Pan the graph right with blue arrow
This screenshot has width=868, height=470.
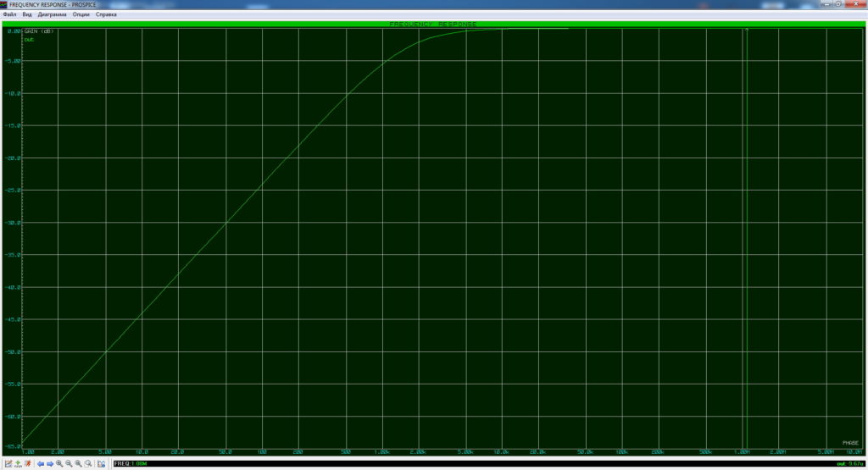(50, 464)
